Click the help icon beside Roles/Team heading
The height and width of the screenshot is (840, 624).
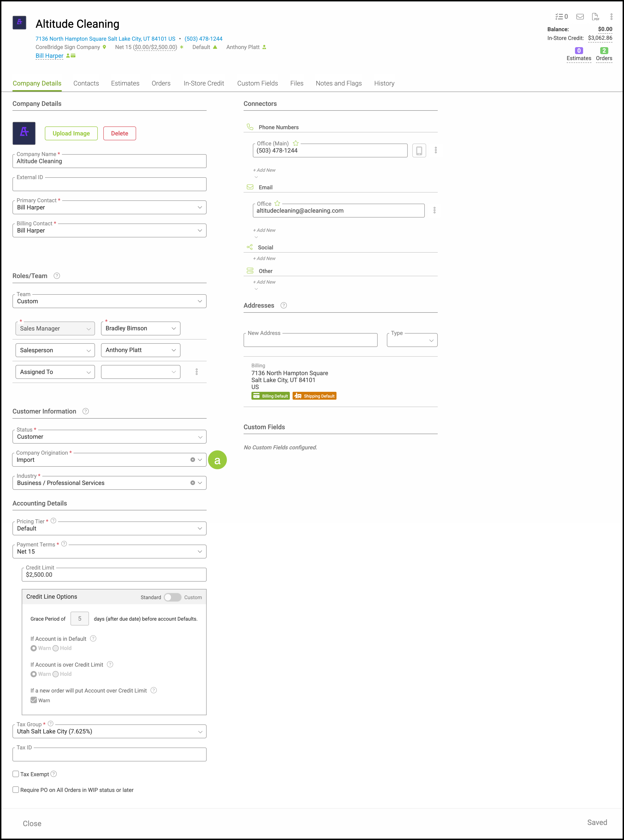[57, 276]
